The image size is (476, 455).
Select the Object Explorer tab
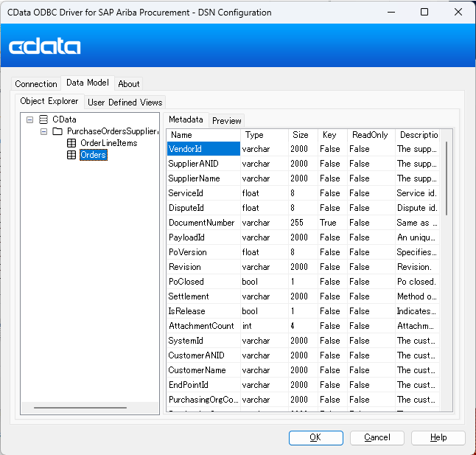click(49, 101)
